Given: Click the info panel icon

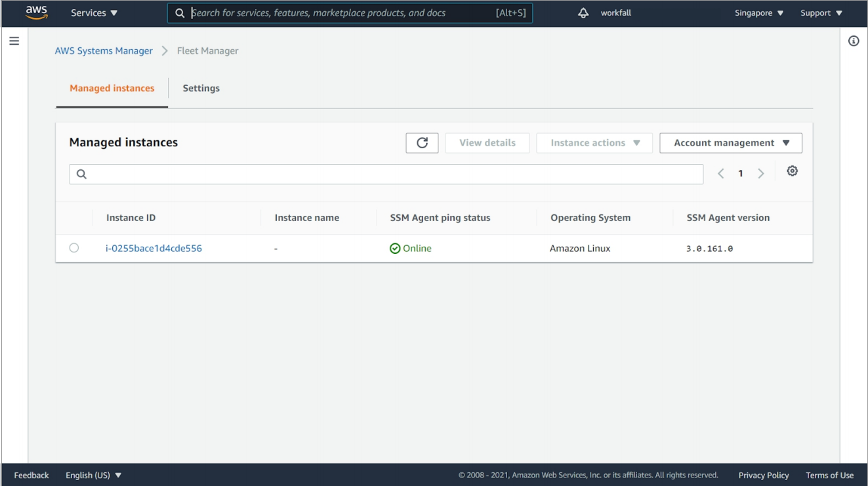Looking at the screenshot, I should click(854, 41).
